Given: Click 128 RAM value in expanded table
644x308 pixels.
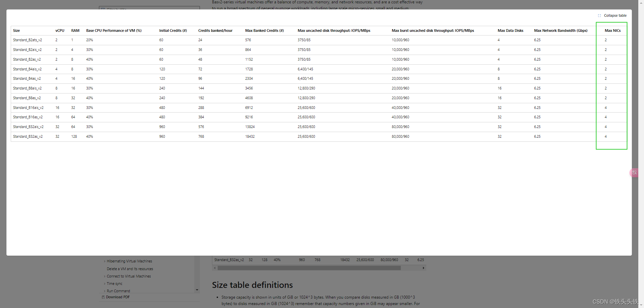Looking at the screenshot, I should [x=74, y=136].
